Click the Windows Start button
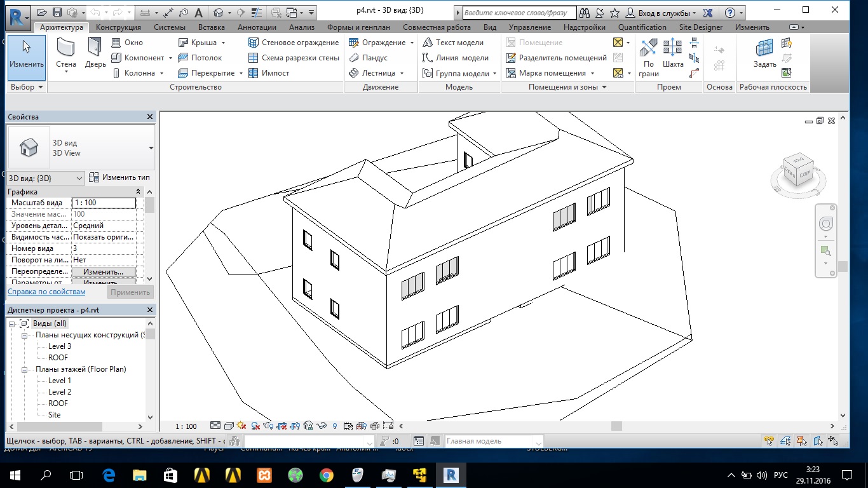This screenshot has height=488, width=868. click(15, 475)
